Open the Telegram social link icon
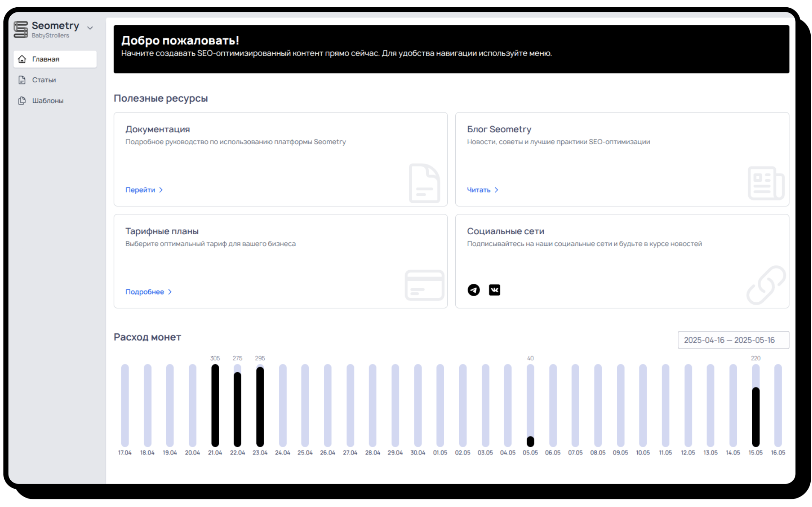Image resolution: width=812 pixels, height=507 pixels. click(473, 290)
